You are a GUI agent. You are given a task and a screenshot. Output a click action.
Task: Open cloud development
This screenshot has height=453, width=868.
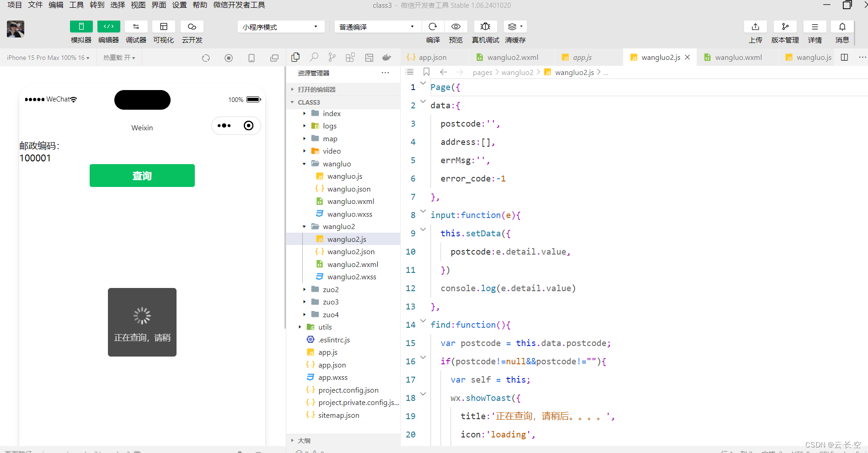[192, 27]
